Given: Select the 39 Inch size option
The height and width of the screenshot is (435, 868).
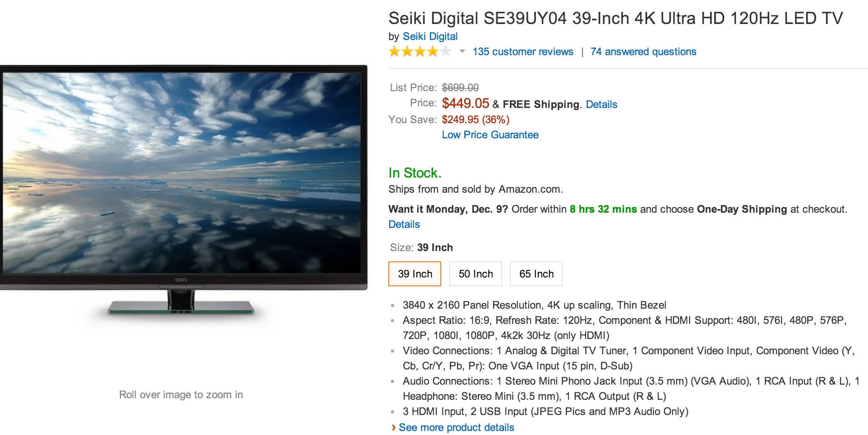Looking at the screenshot, I should coord(415,274).
